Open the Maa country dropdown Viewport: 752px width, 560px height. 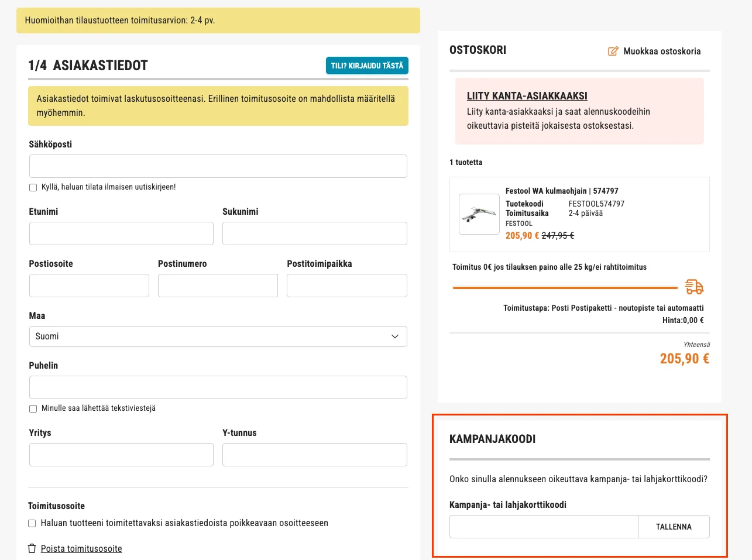coord(218,336)
